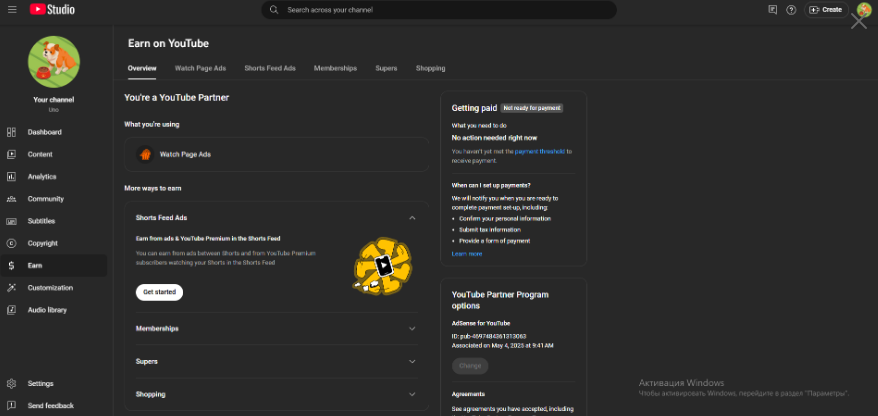Open the payment threshold link
878x416 pixels.
(x=540, y=151)
